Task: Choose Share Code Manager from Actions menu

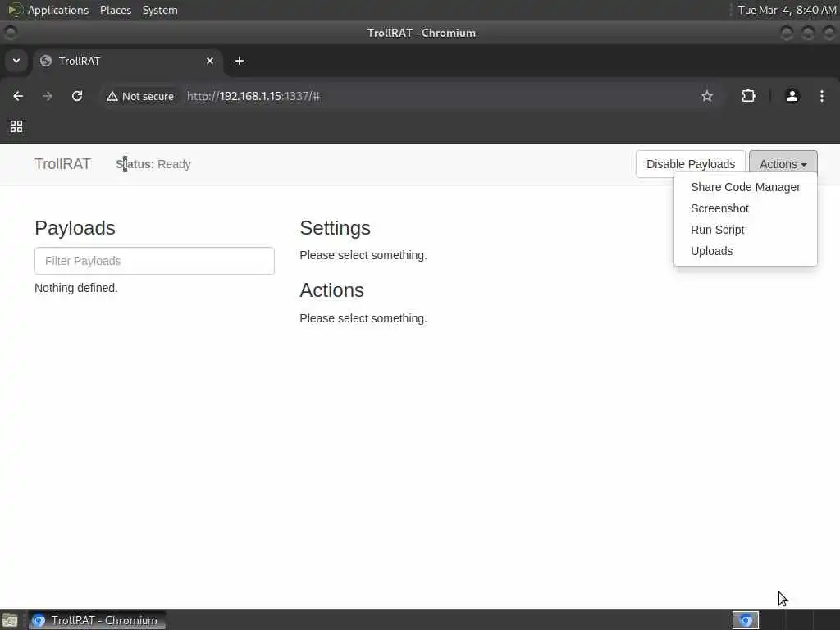Action: point(745,187)
